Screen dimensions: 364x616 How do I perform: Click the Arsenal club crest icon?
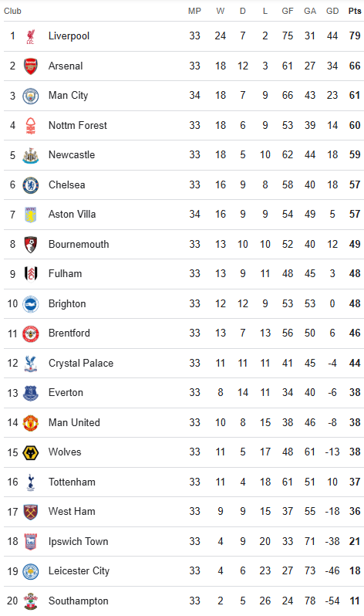click(x=31, y=66)
